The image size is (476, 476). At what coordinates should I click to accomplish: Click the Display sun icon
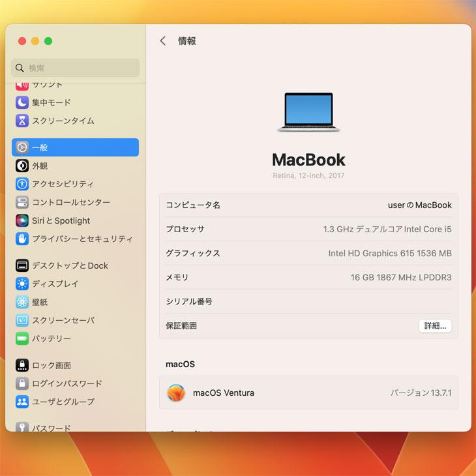coord(22,284)
